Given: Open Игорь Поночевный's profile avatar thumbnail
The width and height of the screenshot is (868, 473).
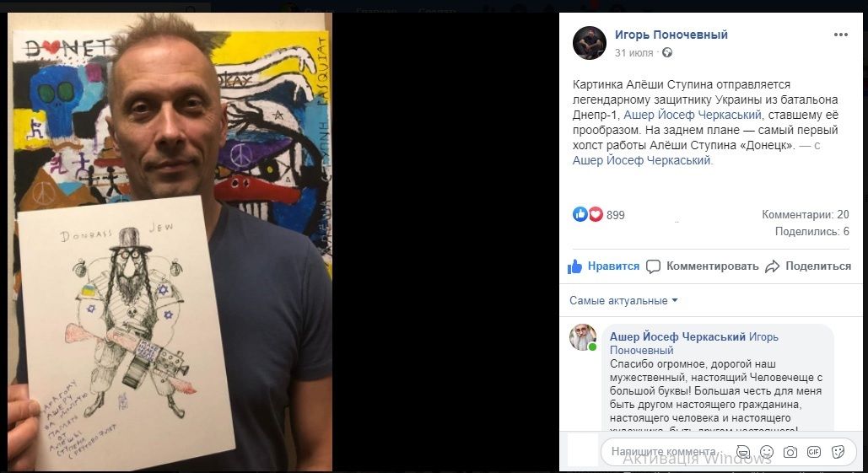Looking at the screenshot, I should click(x=590, y=43).
